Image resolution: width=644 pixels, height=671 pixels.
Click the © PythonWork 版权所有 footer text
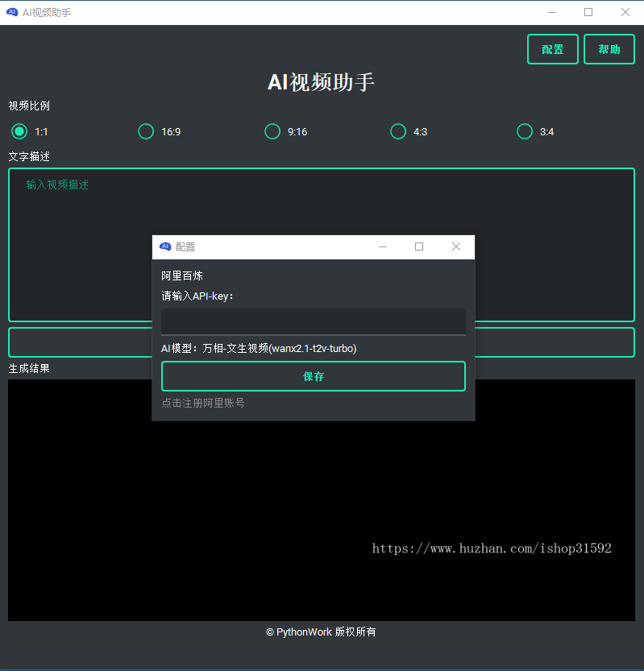tap(321, 632)
